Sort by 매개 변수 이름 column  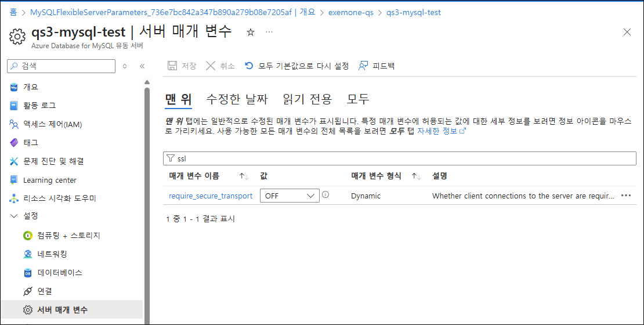(244, 176)
